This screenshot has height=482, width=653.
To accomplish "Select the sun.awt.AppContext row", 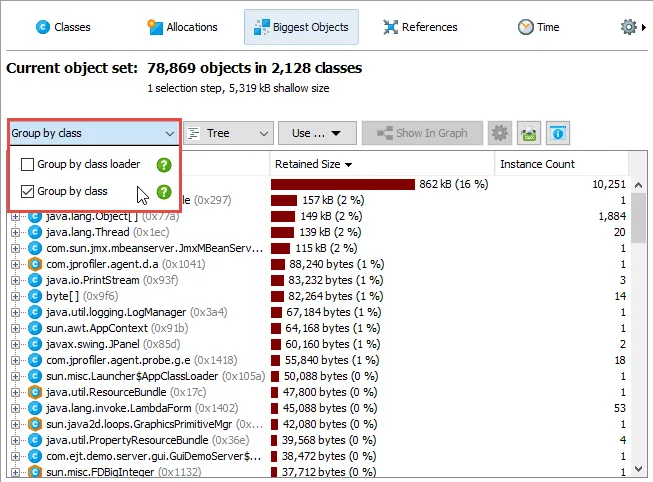I will [x=319, y=328].
